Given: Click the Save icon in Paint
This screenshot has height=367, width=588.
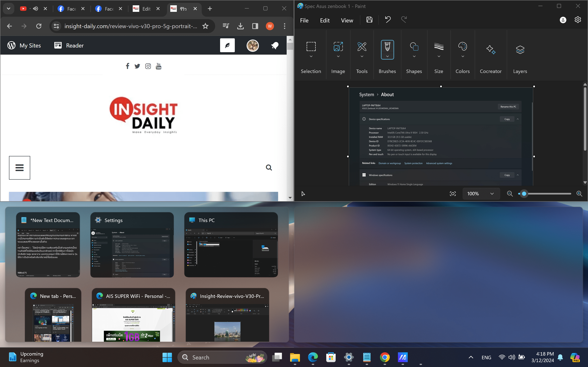Looking at the screenshot, I should (369, 20).
